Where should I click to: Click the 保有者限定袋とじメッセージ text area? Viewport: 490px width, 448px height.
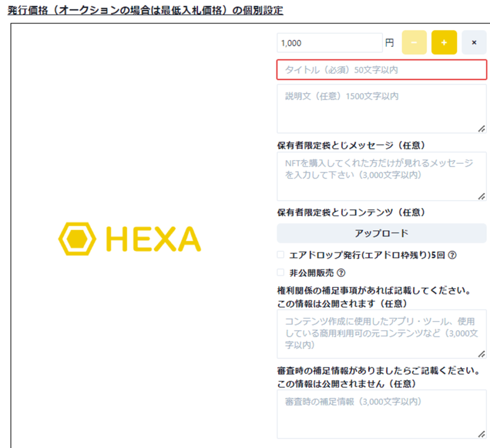click(x=381, y=176)
